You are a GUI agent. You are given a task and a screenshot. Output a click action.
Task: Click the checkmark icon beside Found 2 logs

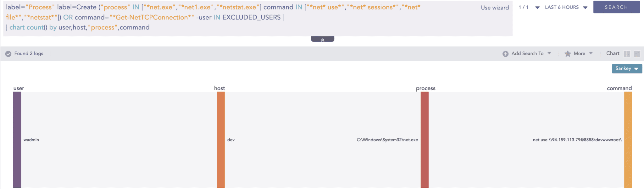coord(8,53)
